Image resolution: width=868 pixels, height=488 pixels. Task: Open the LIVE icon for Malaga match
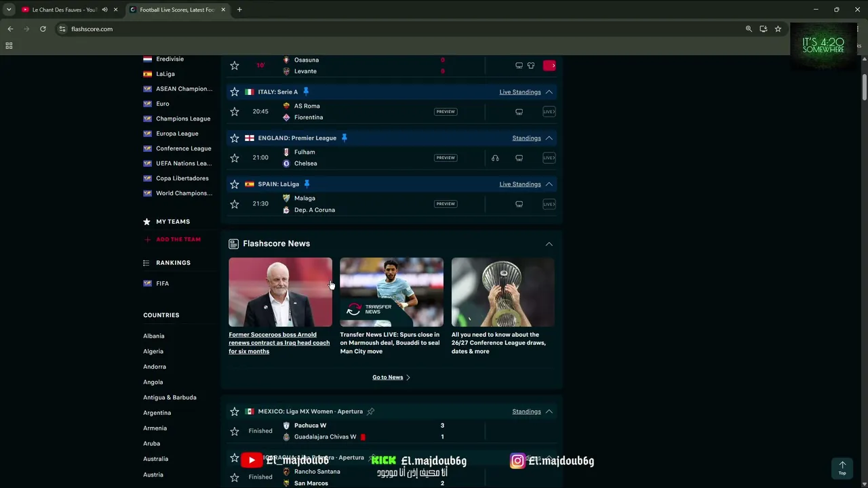click(549, 204)
